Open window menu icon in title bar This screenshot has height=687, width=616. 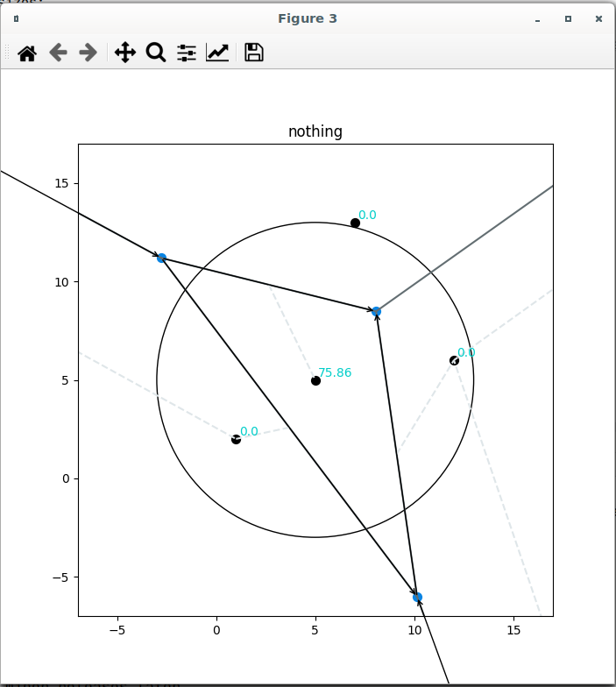click(x=16, y=18)
